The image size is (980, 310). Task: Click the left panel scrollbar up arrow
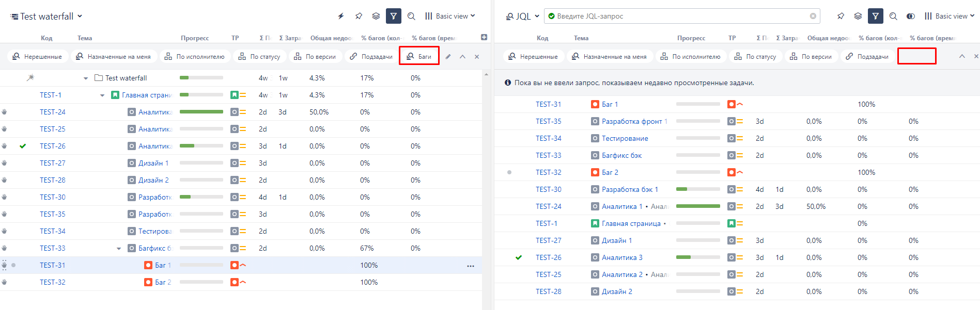click(486, 74)
